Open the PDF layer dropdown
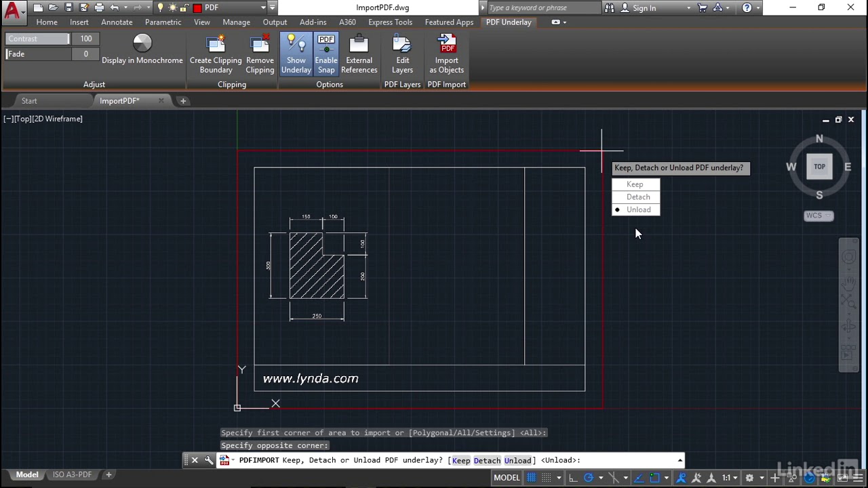The image size is (868, 488). [263, 8]
